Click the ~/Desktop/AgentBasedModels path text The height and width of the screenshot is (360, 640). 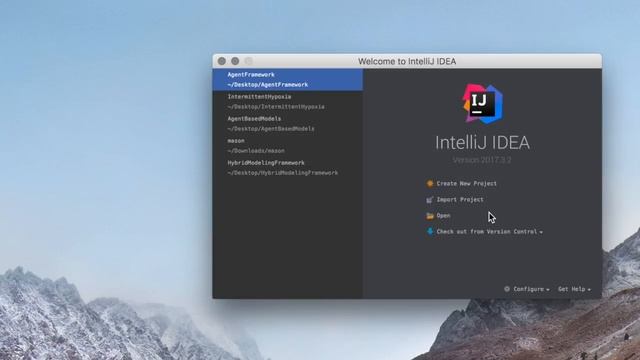pyautogui.click(x=271, y=129)
